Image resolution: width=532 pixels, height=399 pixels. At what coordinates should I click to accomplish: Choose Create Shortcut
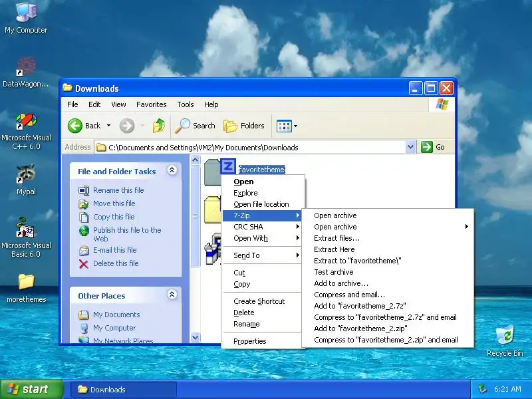(261, 301)
